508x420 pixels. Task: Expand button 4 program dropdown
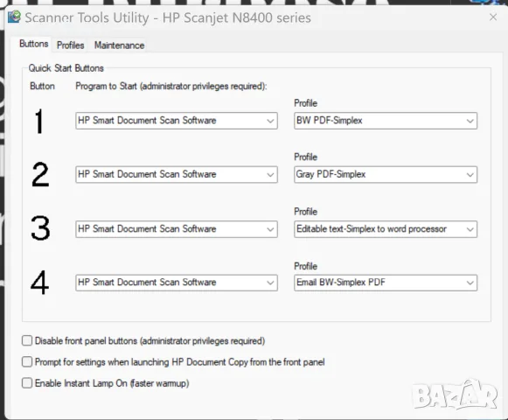[x=177, y=283]
